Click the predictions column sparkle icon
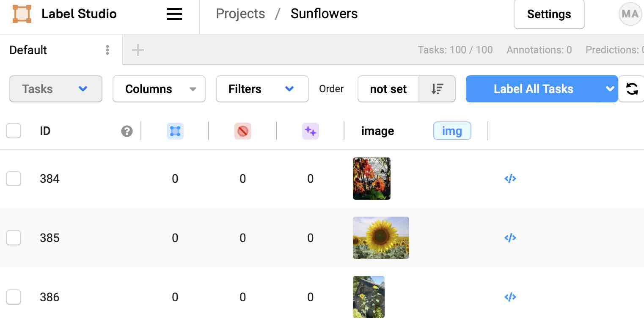 (x=310, y=131)
